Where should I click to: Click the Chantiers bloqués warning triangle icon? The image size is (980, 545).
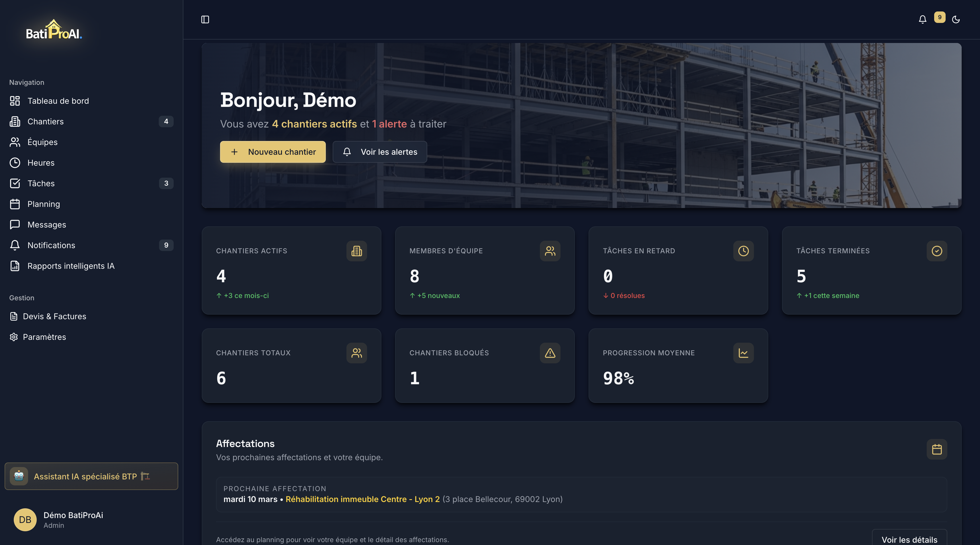(x=550, y=353)
